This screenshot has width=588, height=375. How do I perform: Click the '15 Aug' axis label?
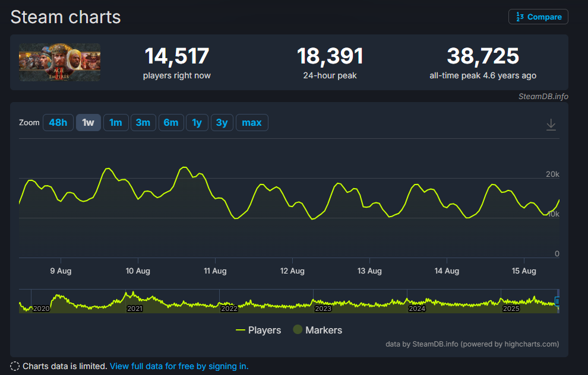click(x=524, y=271)
